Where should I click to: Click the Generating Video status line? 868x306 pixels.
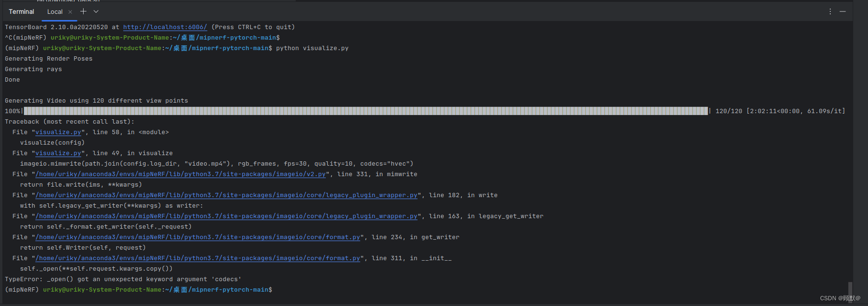[x=96, y=100]
